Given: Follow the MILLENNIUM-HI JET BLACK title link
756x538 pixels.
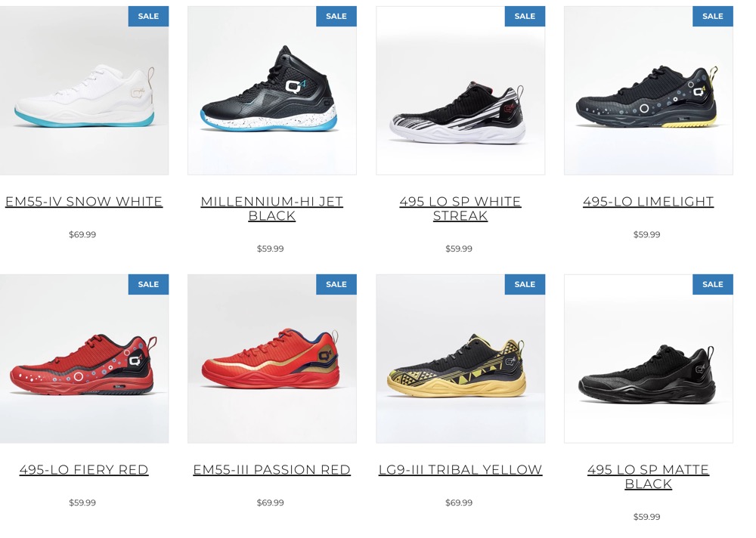Looking at the screenshot, I should [x=272, y=209].
